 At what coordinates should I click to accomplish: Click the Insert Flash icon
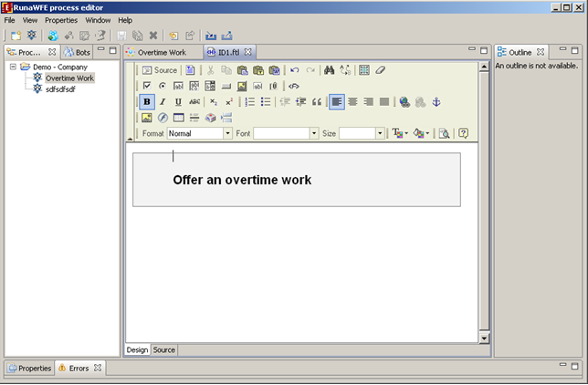click(x=163, y=118)
